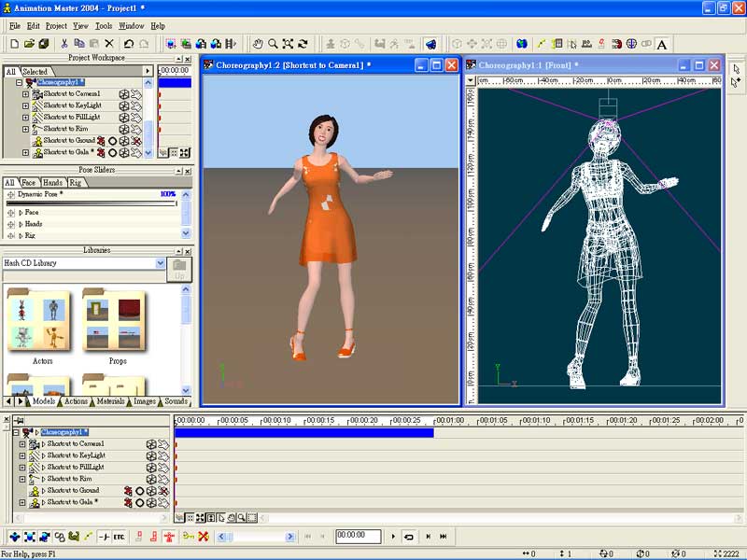Click the circle-with-cross icon near toolbar's right end
The height and width of the screenshot is (560, 747).
click(632, 44)
